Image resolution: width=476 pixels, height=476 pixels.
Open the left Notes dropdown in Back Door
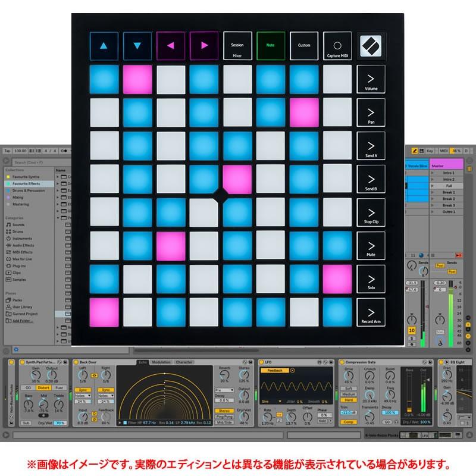click(x=83, y=395)
